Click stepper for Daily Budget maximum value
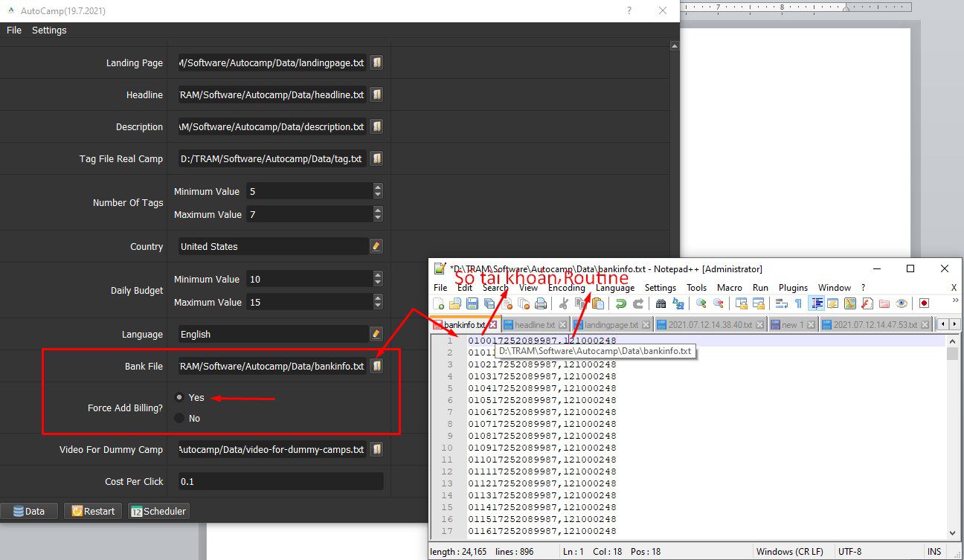 tap(378, 302)
